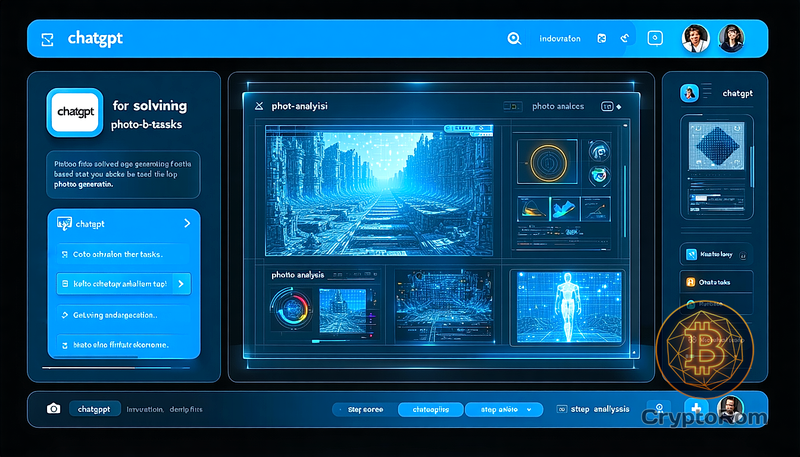Click the chatgpt logo icon in top-left header
800x457 pixels.
pyautogui.click(x=46, y=40)
